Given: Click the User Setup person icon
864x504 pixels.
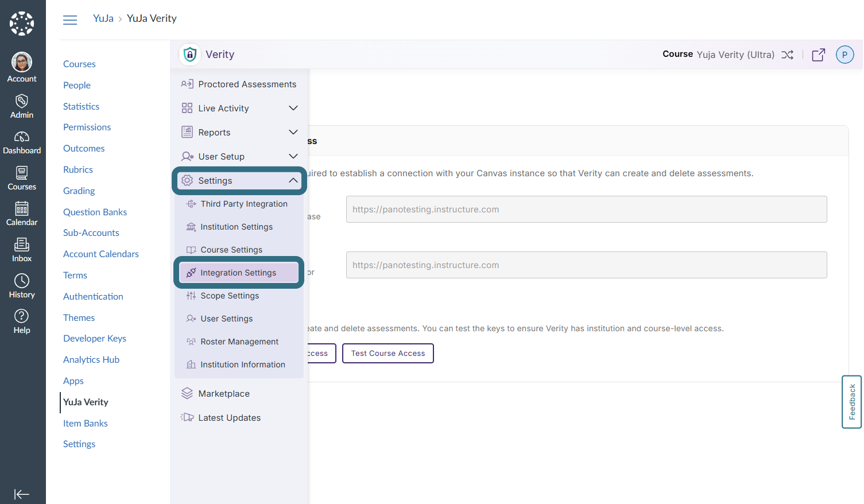Looking at the screenshot, I should (x=187, y=156).
